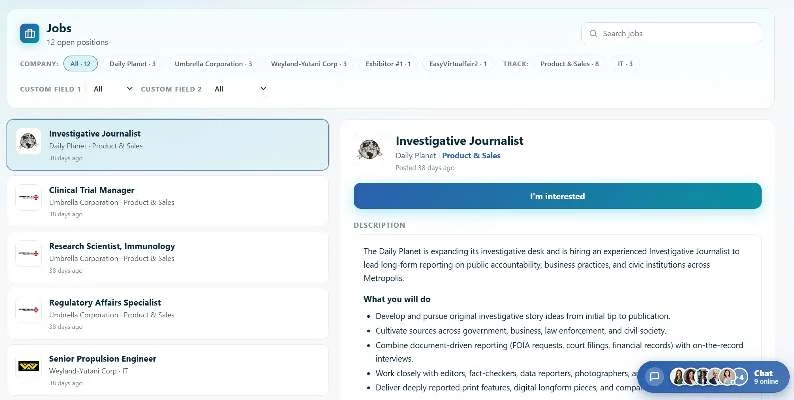Click the search magnifier icon

click(593, 33)
